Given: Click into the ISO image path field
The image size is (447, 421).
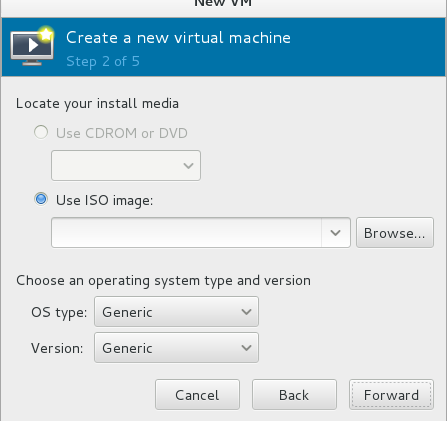Looking at the screenshot, I should click(186, 233).
